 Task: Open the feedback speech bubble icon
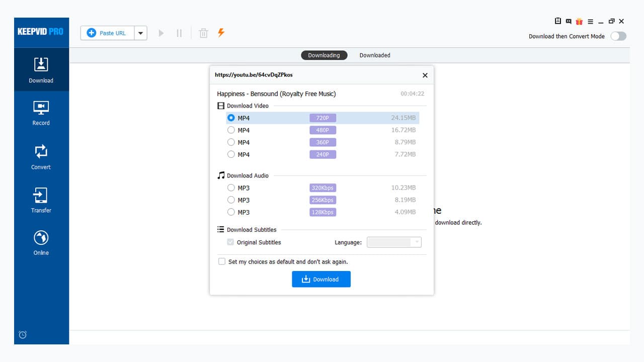tap(569, 21)
